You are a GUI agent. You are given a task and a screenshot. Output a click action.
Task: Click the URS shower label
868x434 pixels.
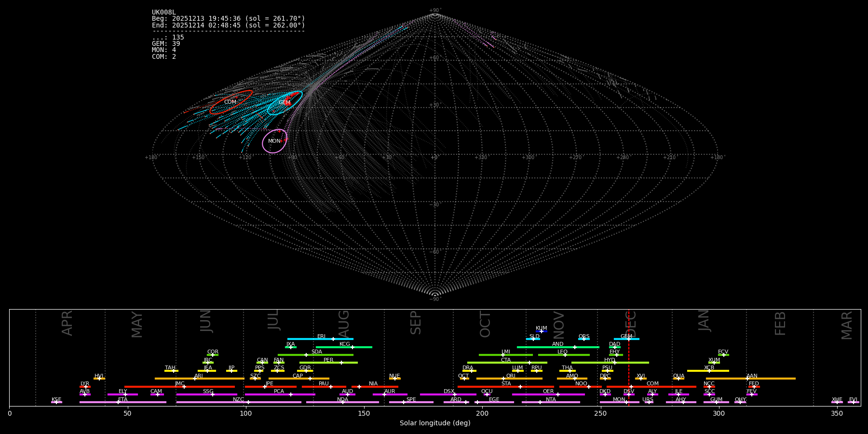(648, 400)
